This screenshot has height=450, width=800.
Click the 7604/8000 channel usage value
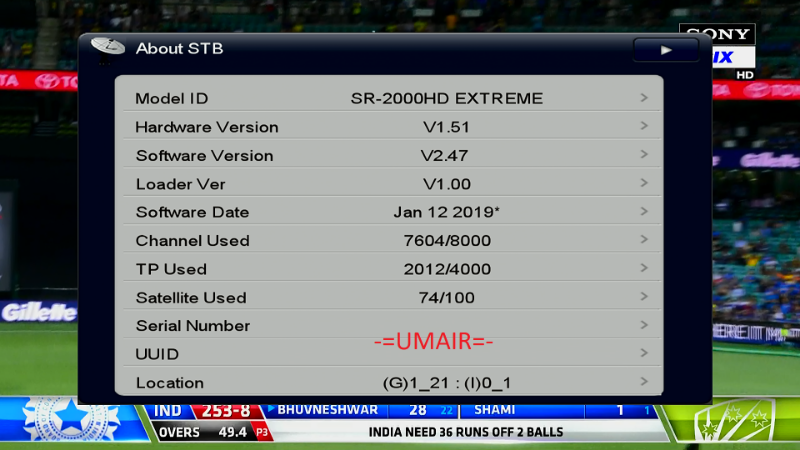(x=446, y=241)
